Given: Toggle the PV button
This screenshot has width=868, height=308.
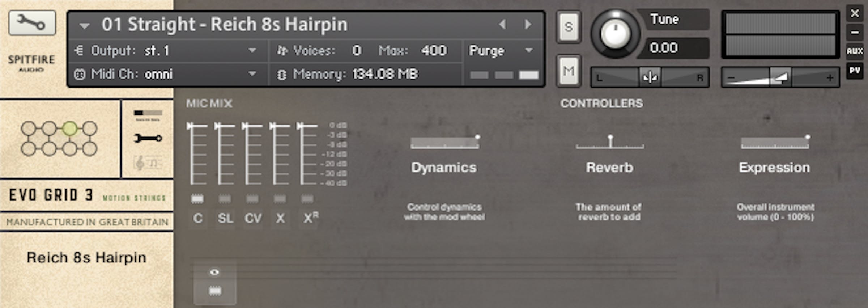Looking at the screenshot, I should tap(855, 70).
